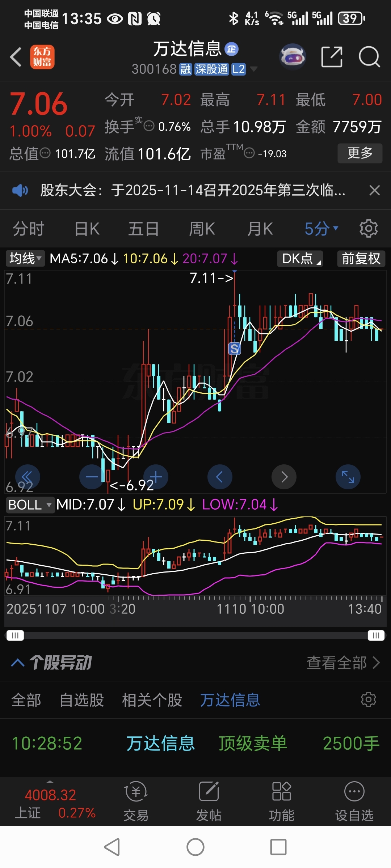Collapse the 个股异动 section
The height and width of the screenshot is (868, 391).
coord(18,663)
